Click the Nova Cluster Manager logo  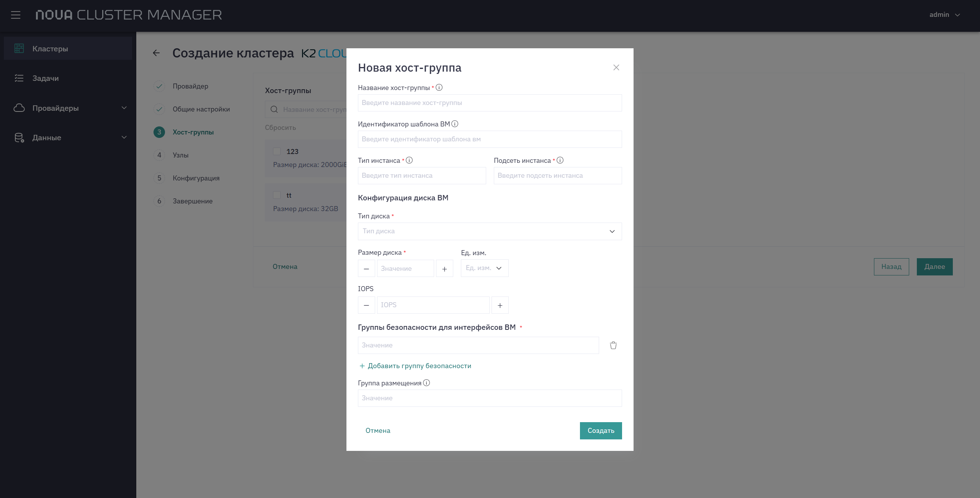129,15
